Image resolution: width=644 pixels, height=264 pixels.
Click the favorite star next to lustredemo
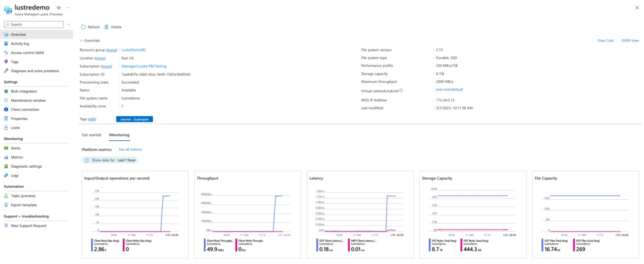coord(58,8)
